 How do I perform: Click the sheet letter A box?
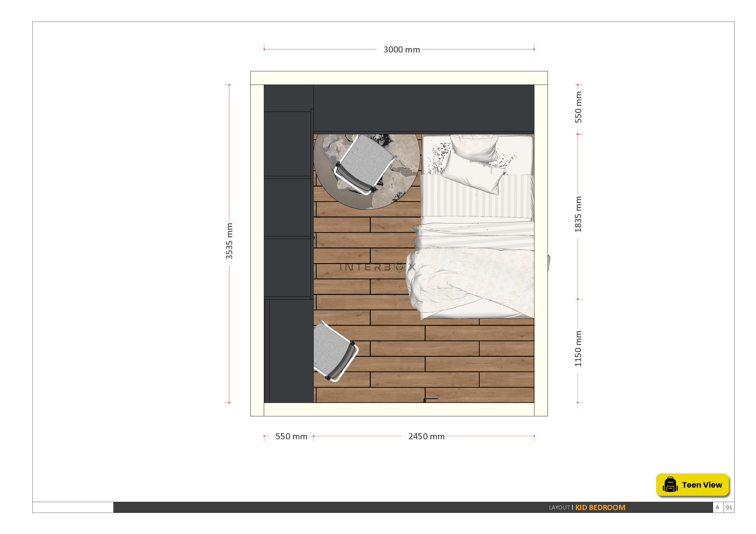click(x=718, y=507)
